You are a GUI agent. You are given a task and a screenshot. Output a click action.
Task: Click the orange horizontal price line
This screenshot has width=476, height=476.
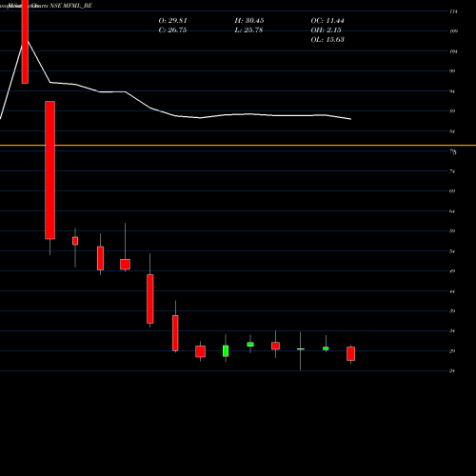238,146
